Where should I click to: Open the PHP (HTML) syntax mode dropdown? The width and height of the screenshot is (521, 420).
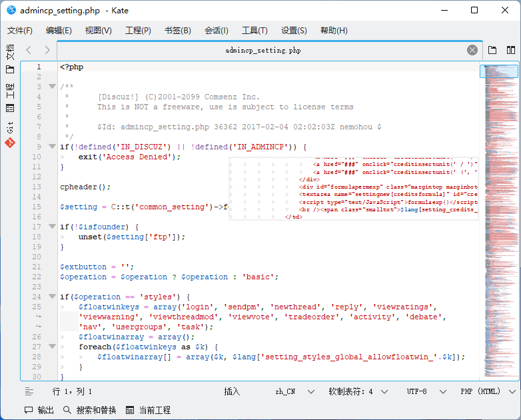click(488, 391)
